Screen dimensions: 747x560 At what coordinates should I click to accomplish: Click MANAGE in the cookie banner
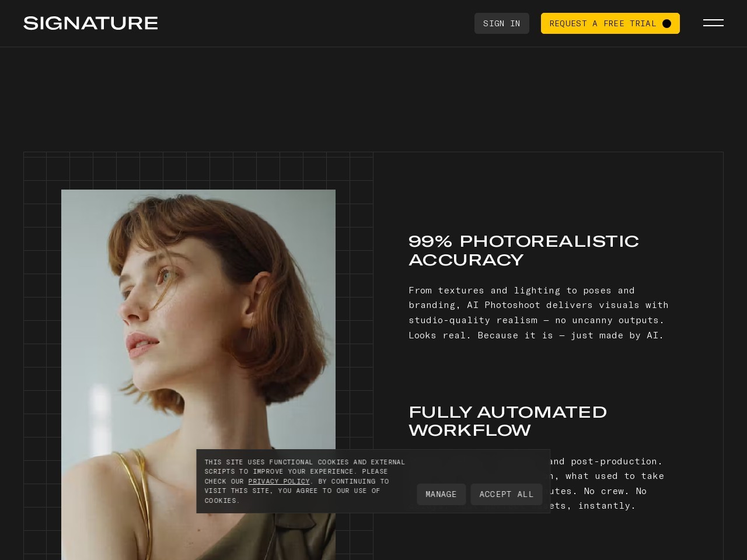441,494
